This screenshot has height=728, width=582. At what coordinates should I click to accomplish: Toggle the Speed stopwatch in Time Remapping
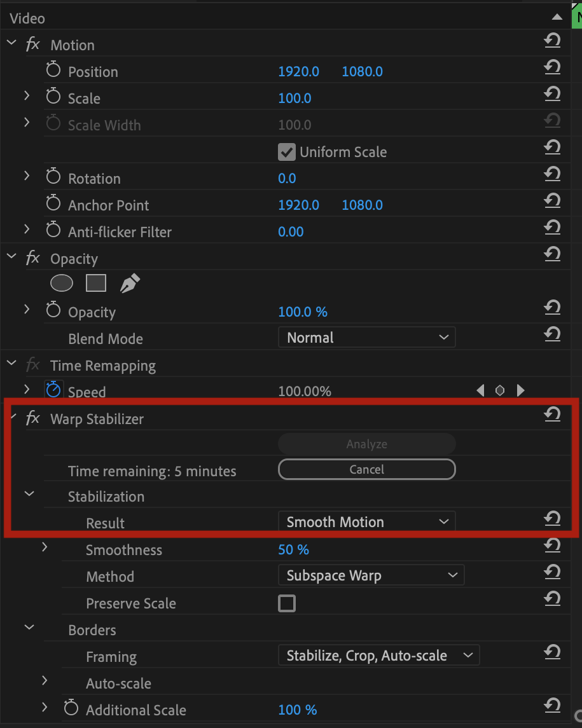53,390
